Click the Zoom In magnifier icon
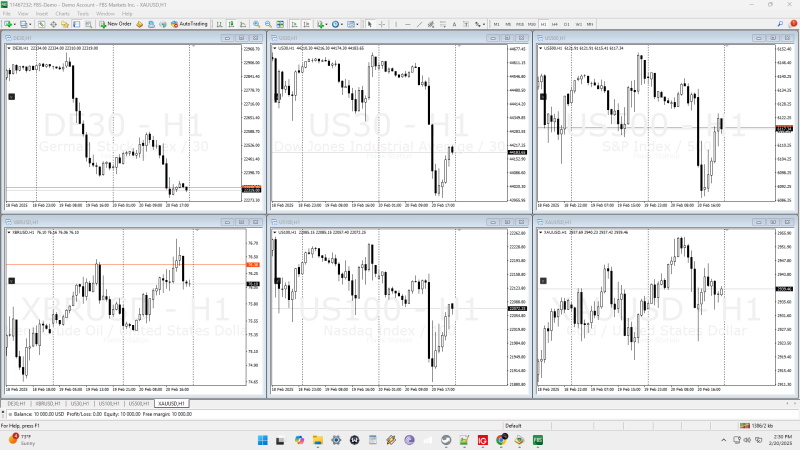Viewport: 800px width, 450px height. pyautogui.click(x=257, y=24)
